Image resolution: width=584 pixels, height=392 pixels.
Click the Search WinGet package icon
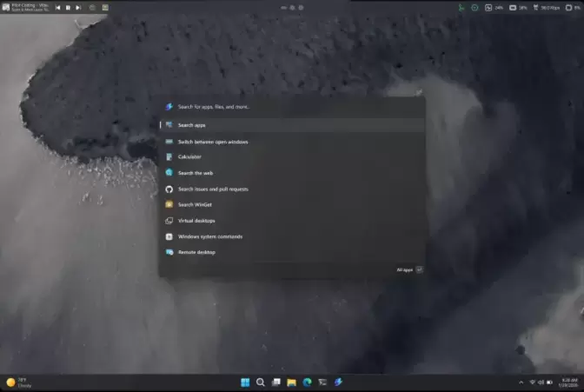point(169,204)
